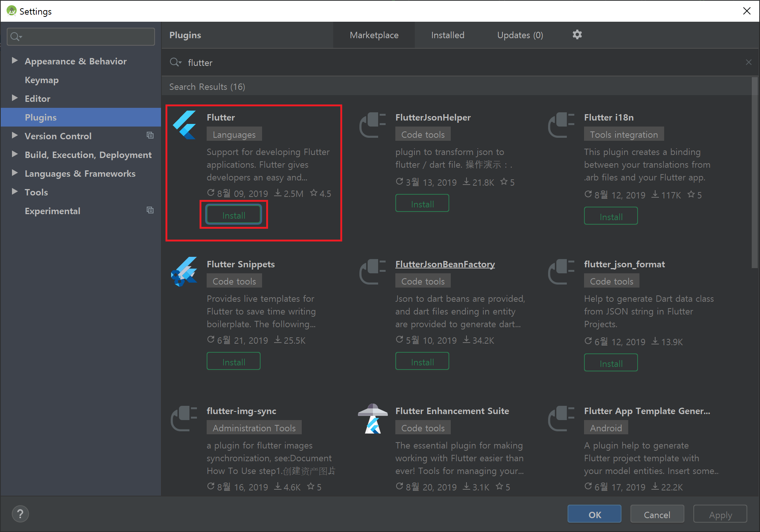Click the help question mark icon
Viewport: 760px width, 532px height.
(20, 514)
